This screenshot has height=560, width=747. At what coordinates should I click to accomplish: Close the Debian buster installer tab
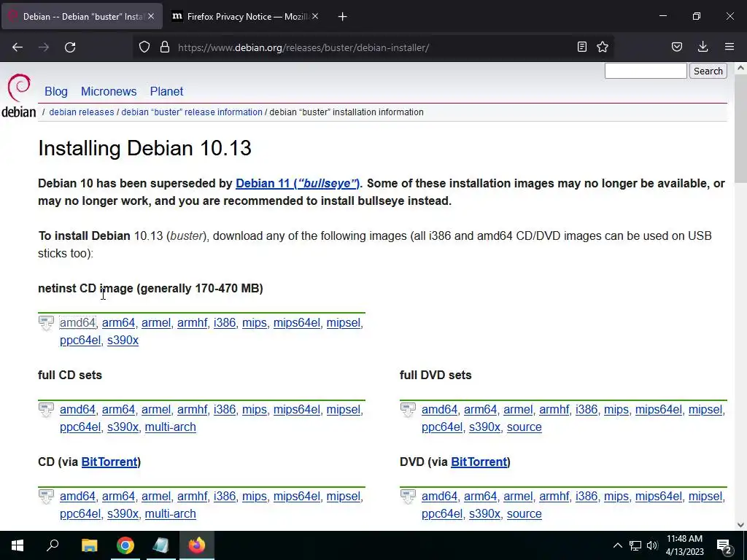click(x=151, y=17)
